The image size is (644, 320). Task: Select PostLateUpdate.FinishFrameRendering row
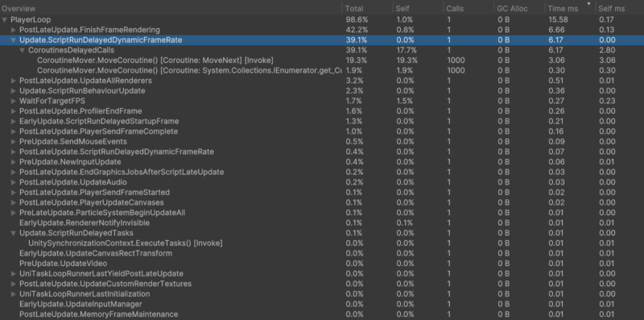(322, 30)
